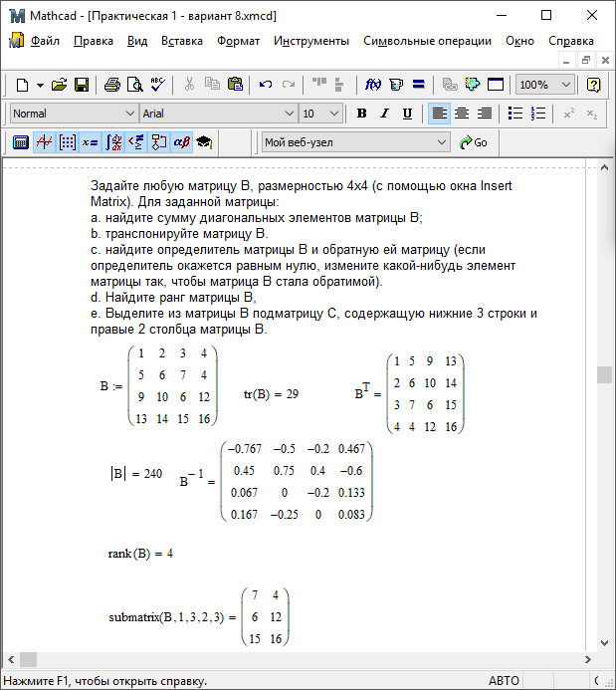Open Print Preview icon
616x690 pixels.
[x=135, y=85]
